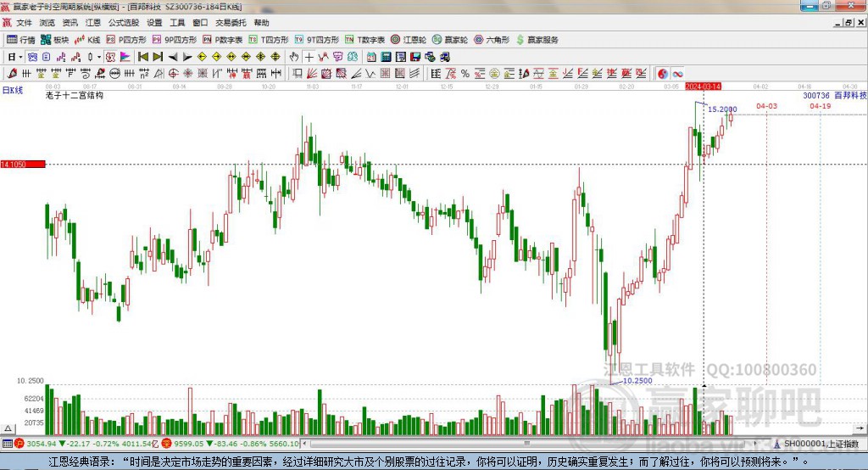Open the 板块 sector view
868x470 pixels.
tap(55, 39)
